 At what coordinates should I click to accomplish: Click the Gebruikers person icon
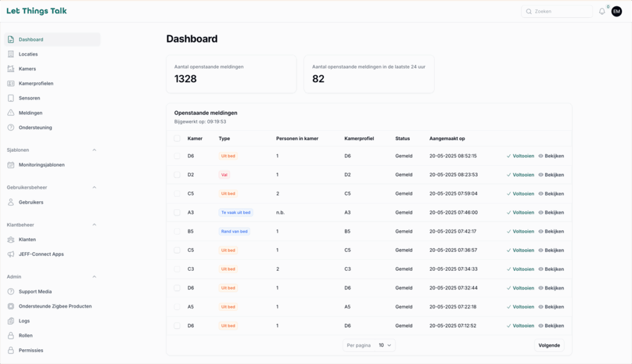point(11,202)
